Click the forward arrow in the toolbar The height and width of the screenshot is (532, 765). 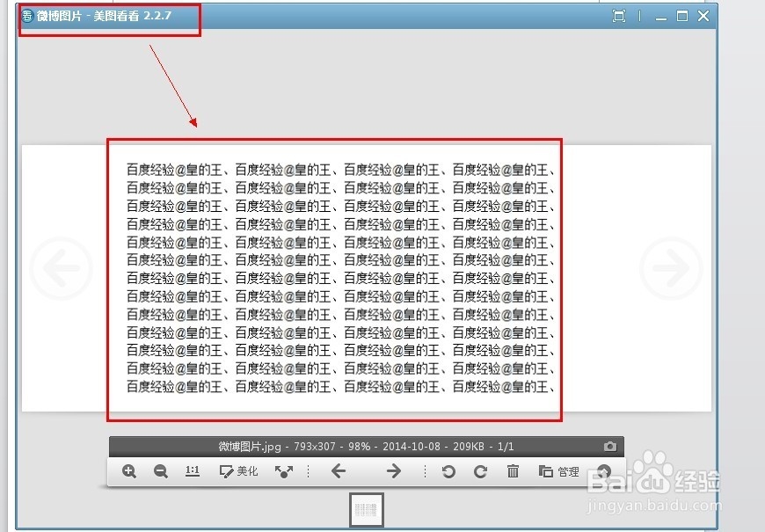pyautogui.click(x=394, y=471)
